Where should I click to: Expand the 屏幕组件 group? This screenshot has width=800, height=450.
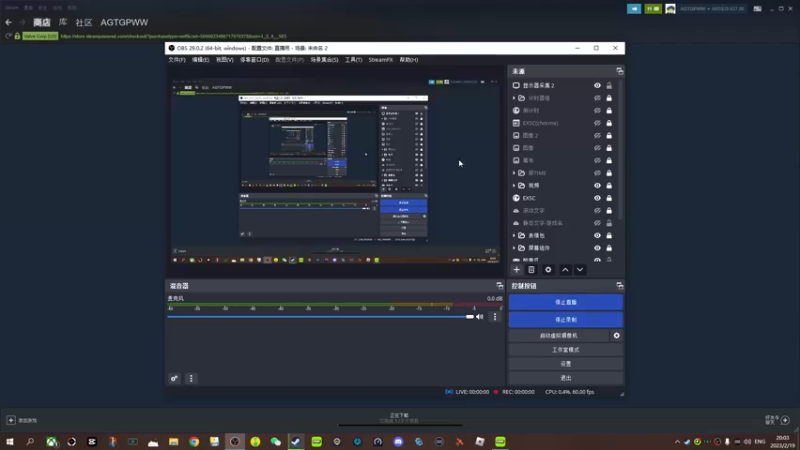(514, 248)
